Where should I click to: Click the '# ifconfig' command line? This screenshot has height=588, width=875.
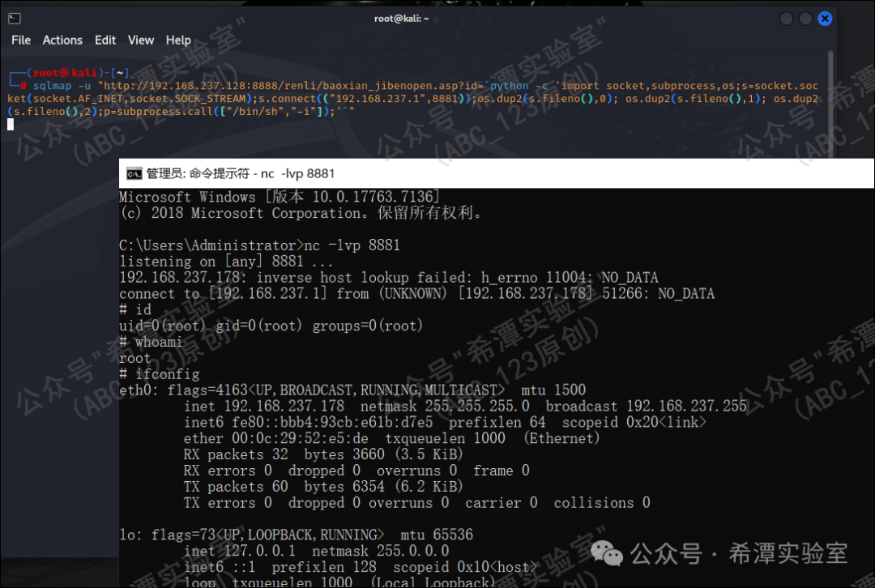pos(159,373)
